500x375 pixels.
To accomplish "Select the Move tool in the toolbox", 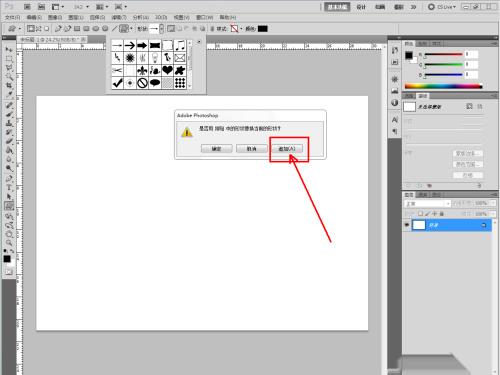I will coord(9,50).
